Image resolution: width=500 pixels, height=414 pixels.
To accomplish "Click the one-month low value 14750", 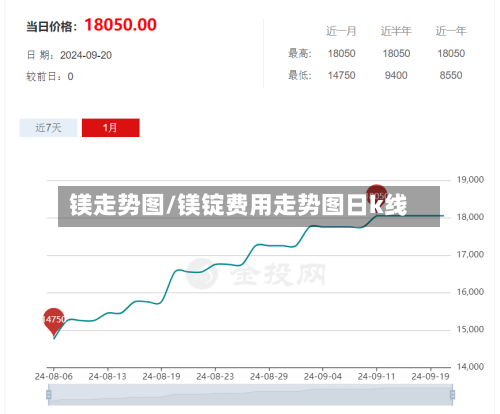I will click(x=341, y=75).
